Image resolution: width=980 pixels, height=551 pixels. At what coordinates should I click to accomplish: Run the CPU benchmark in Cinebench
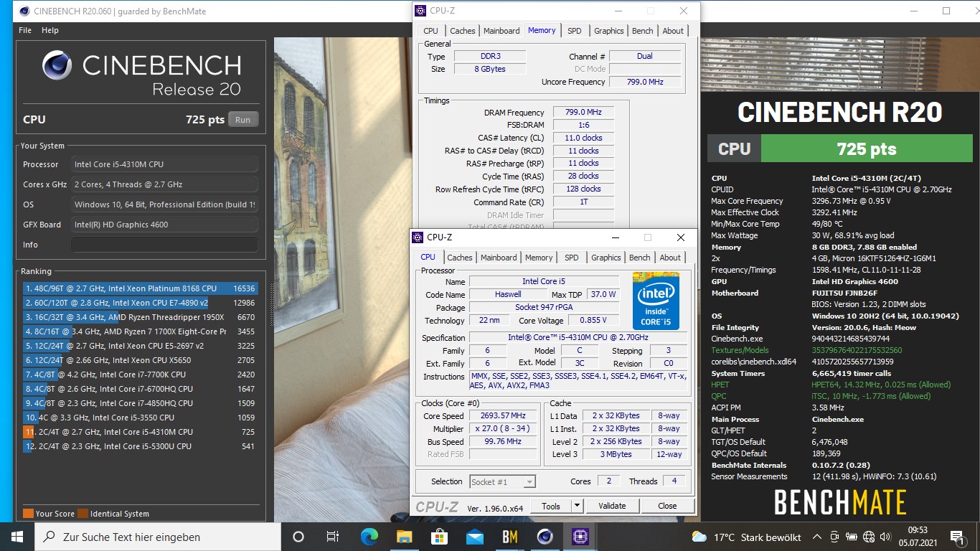pos(242,120)
